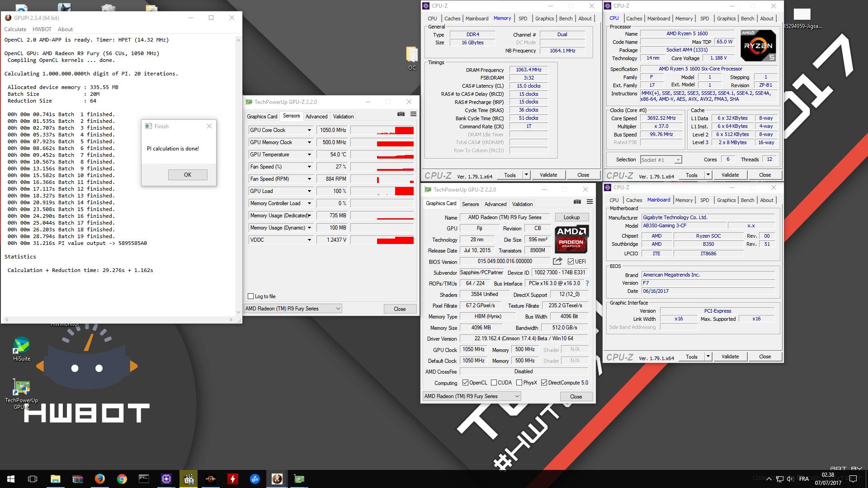Launch Firefox from the taskbar
The image size is (868, 488).
pyautogui.click(x=99, y=479)
